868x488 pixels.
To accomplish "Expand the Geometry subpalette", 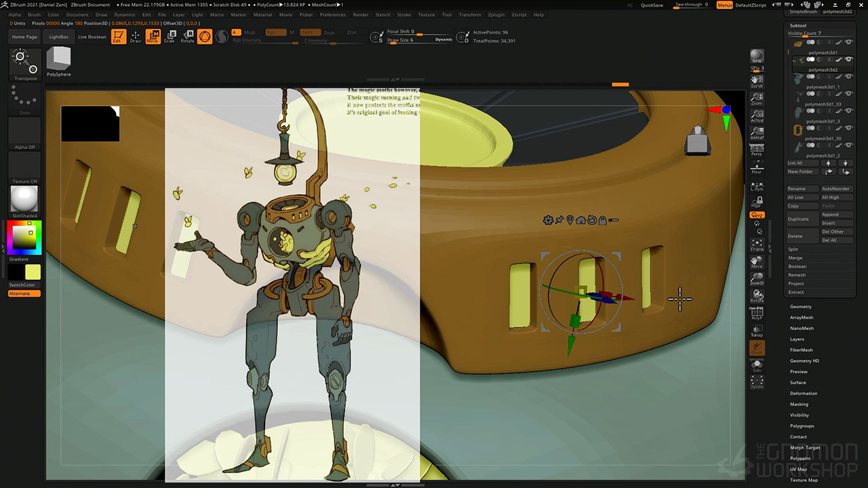I will (x=801, y=306).
